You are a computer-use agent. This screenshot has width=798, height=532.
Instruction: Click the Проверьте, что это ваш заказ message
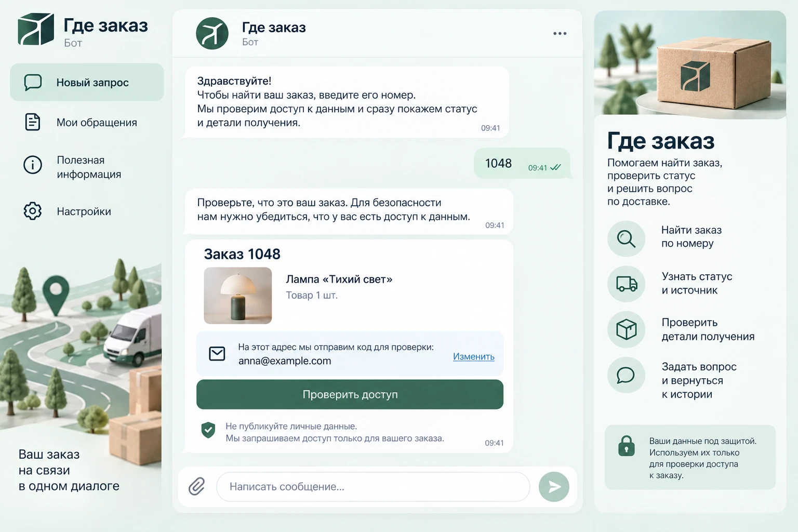349,211
